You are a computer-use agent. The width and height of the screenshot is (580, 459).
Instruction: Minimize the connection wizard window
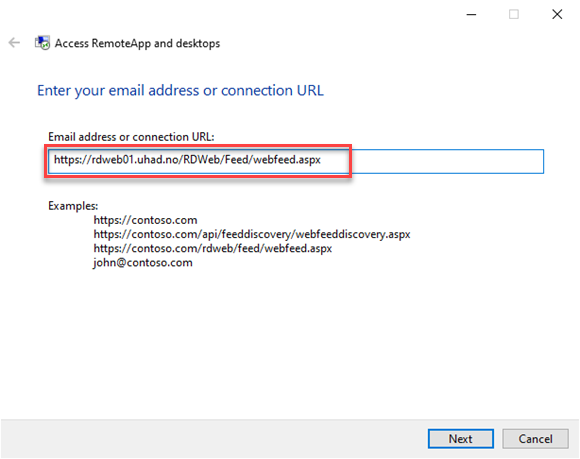click(x=471, y=15)
